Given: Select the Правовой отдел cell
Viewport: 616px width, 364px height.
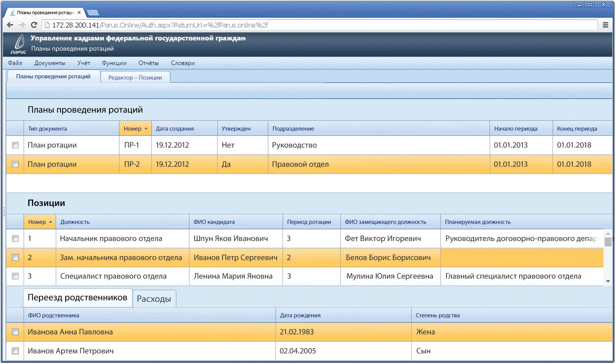Looking at the screenshot, I should 379,164.
